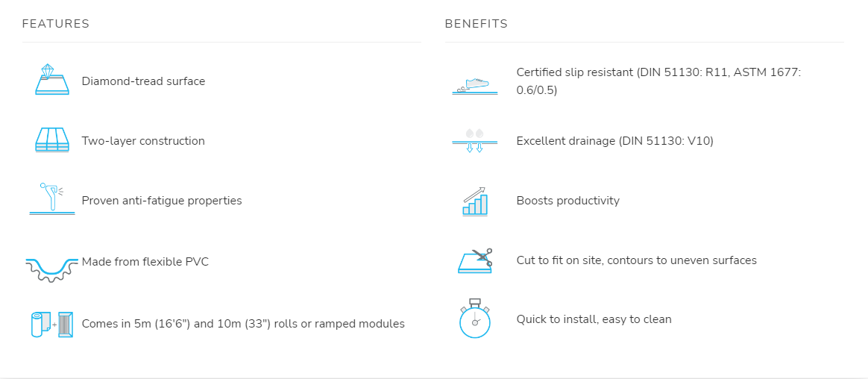Click the diamond-tread surface icon
The height and width of the screenshot is (379, 868).
pos(52,80)
